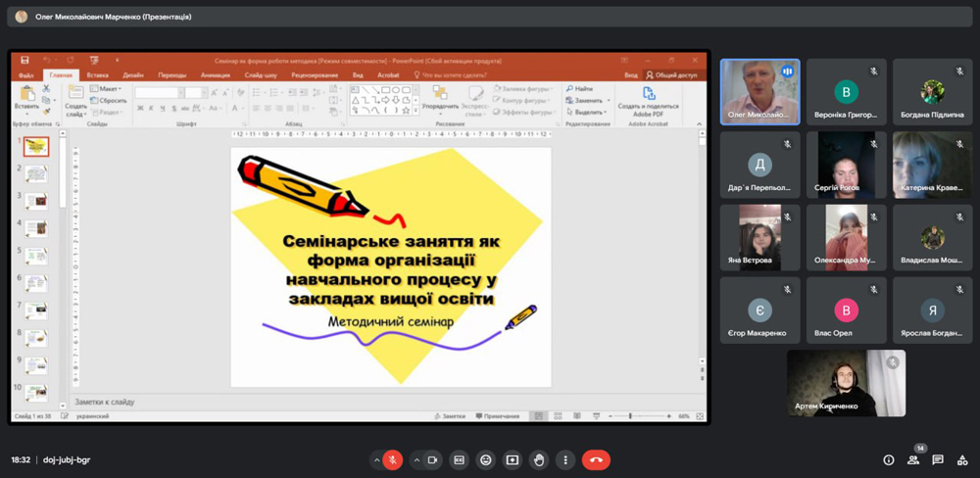This screenshot has height=478, width=980.
Task: Unmute the microphone in Meet controls
Action: click(x=392, y=459)
